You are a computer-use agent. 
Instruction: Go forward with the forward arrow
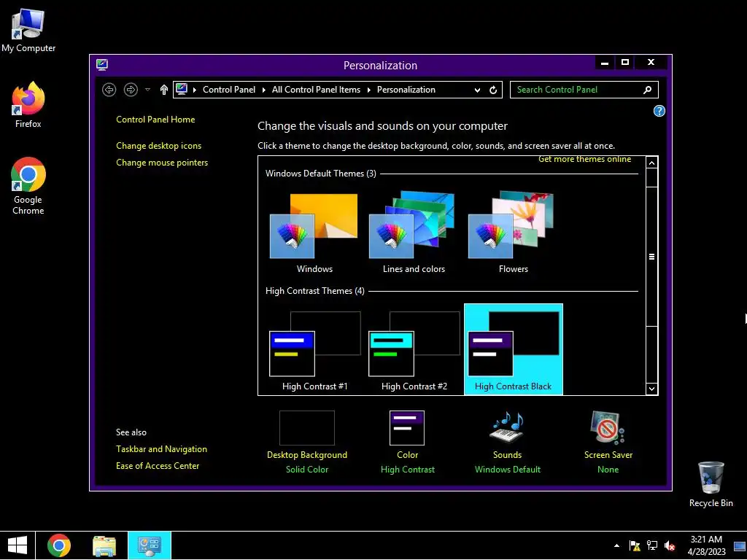click(131, 90)
